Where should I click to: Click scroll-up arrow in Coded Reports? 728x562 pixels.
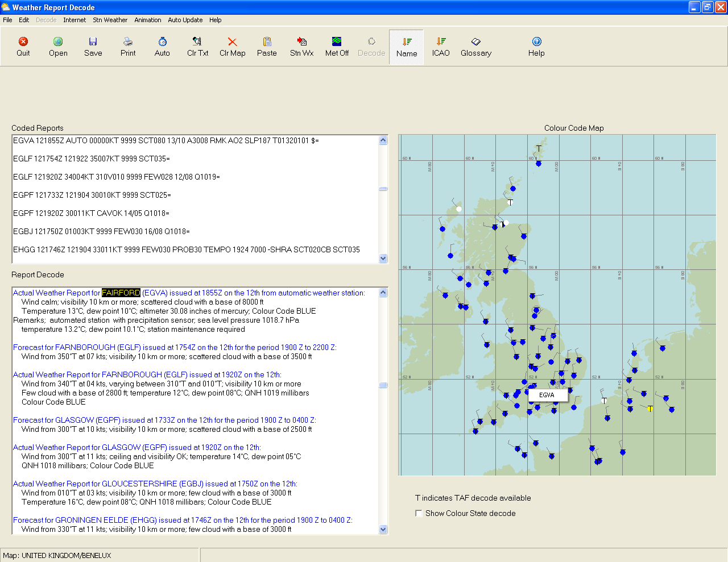pos(383,140)
